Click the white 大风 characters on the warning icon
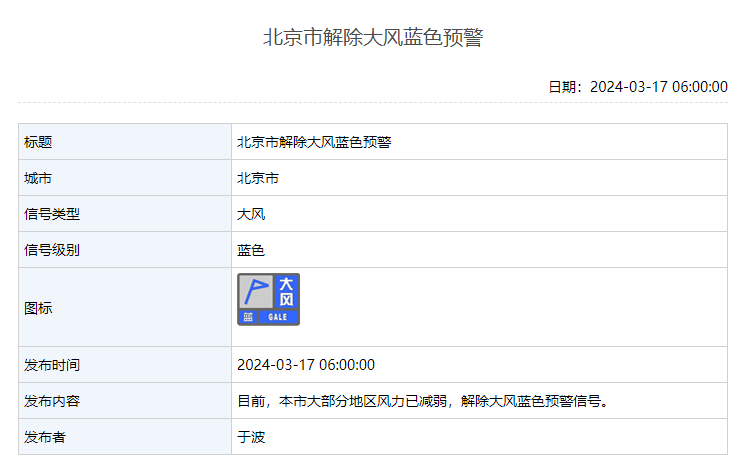The width and height of the screenshot is (741, 469). [x=286, y=292]
